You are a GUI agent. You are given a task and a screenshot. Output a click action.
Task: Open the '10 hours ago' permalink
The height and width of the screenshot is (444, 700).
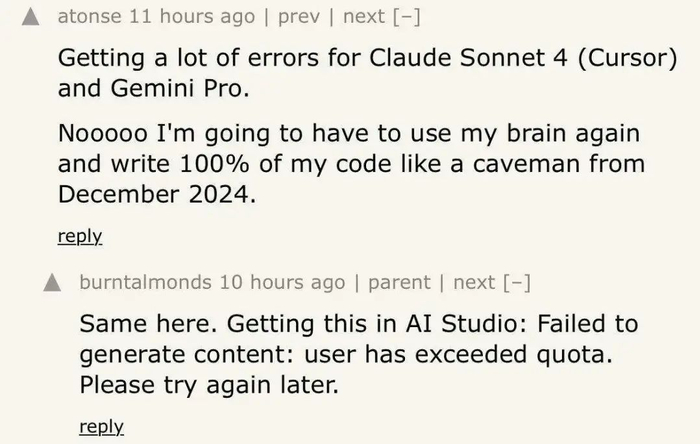(x=282, y=283)
